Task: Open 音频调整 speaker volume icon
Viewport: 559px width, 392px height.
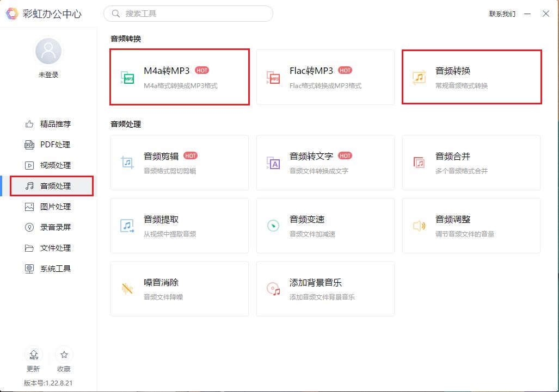Action: (x=419, y=226)
